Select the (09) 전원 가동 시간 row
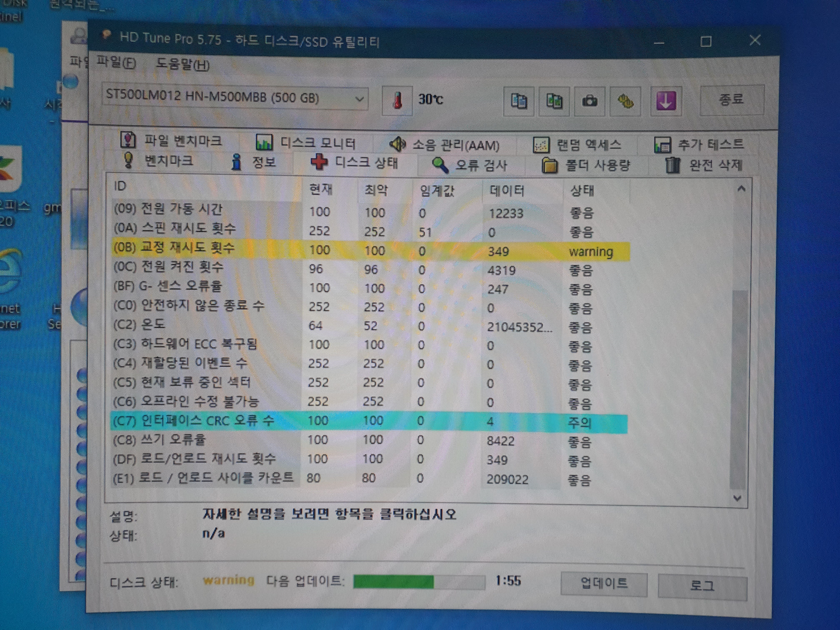The height and width of the screenshot is (630, 840). 370,211
